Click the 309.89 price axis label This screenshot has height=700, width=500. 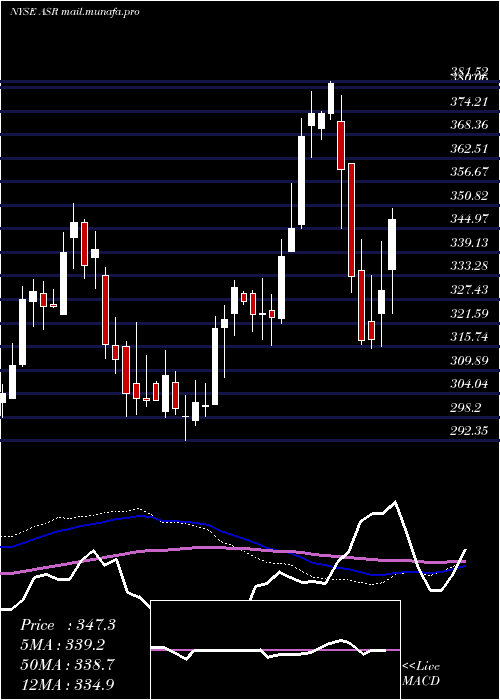tap(468, 360)
